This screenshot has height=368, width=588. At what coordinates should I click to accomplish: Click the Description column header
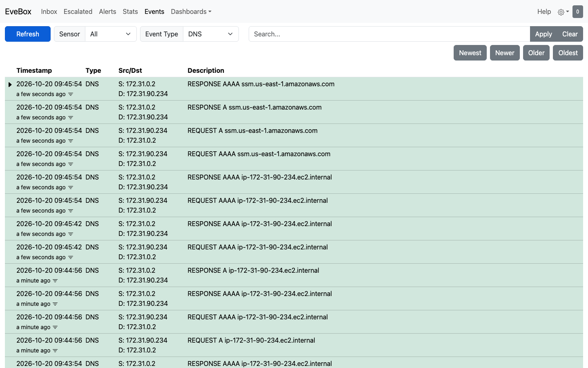point(206,70)
